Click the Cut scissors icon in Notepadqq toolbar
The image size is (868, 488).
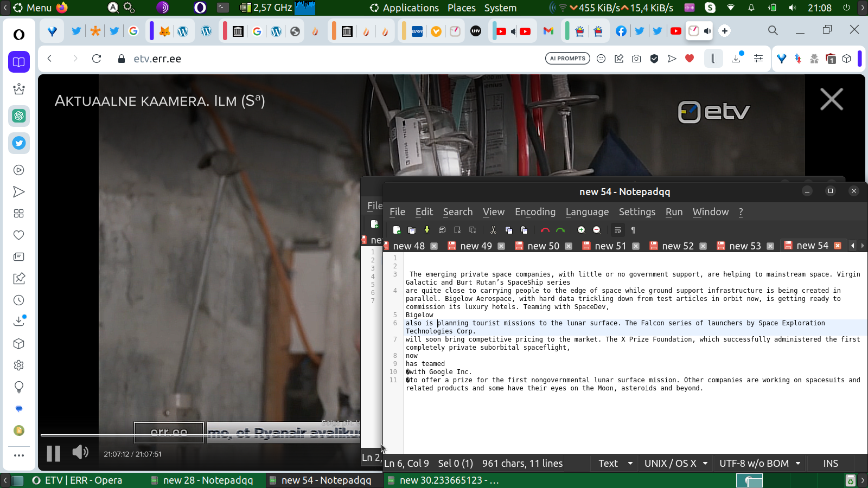[x=493, y=230]
